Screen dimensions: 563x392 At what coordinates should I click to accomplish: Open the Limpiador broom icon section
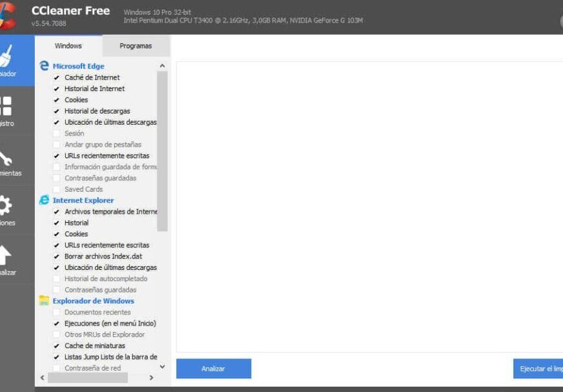[6, 56]
